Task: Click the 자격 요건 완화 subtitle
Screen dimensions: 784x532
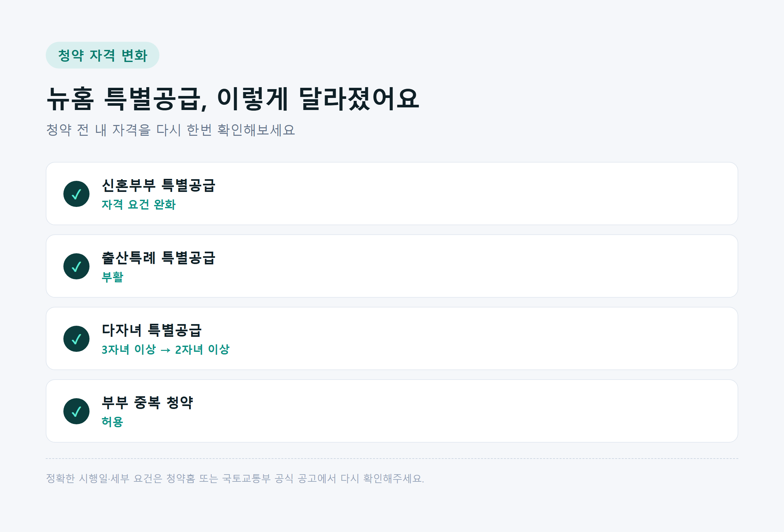Action: click(139, 205)
